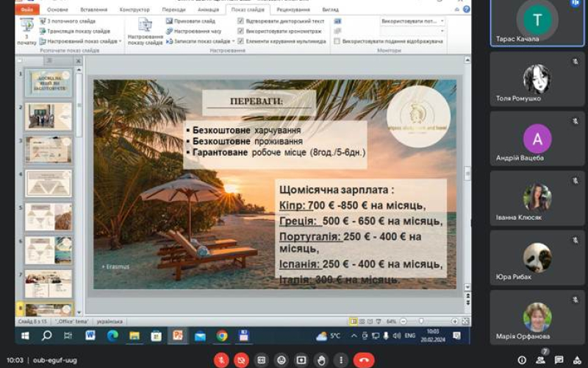This screenshot has width=588, height=368.
Task: Select Тарас Качала participant tile
Action: click(537, 23)
